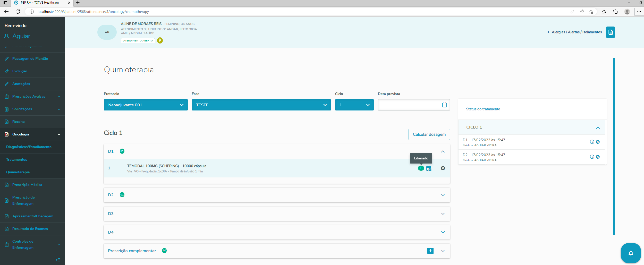Open the schedule settings icon for TEMODAL

tap(429, 168)
